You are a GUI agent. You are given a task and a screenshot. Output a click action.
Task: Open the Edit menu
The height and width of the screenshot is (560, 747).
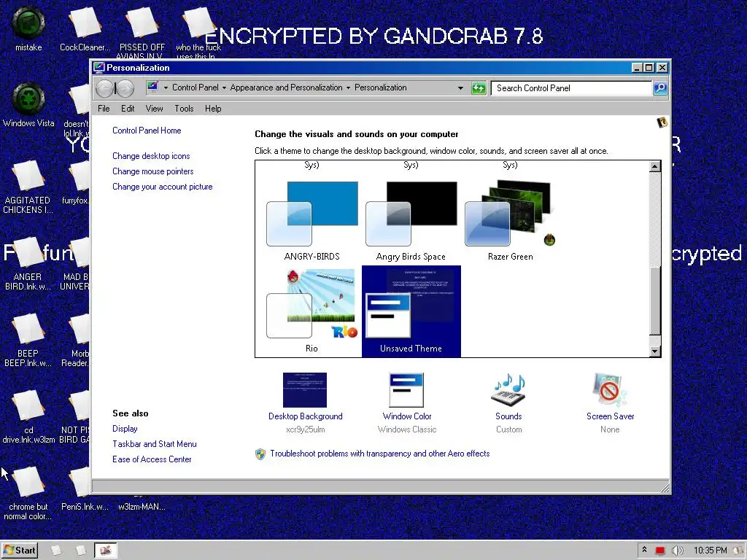click(128, 109)
